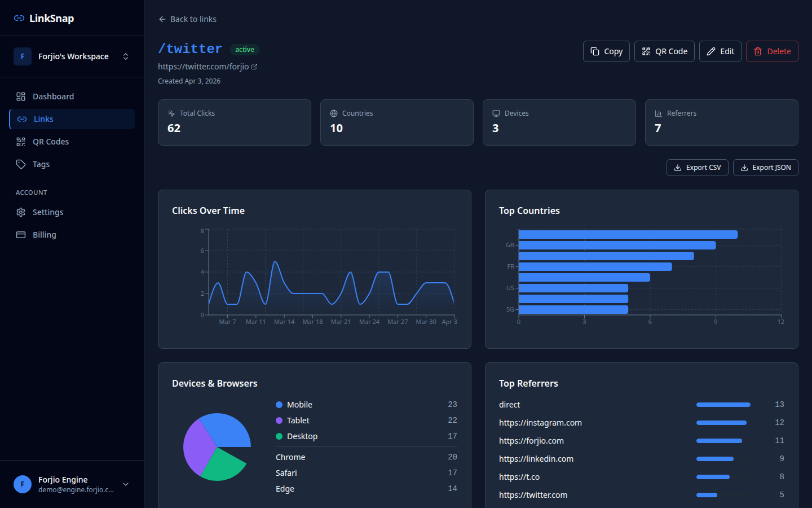
Task: Click the LinkSnap logo link icon
Action: point(19,18)
